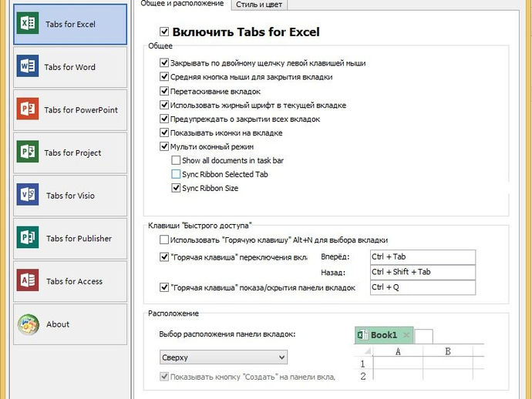This screenshot has width=532, height=399.
Task: Enable Show all documents in task bar
Action: (176, 160)
